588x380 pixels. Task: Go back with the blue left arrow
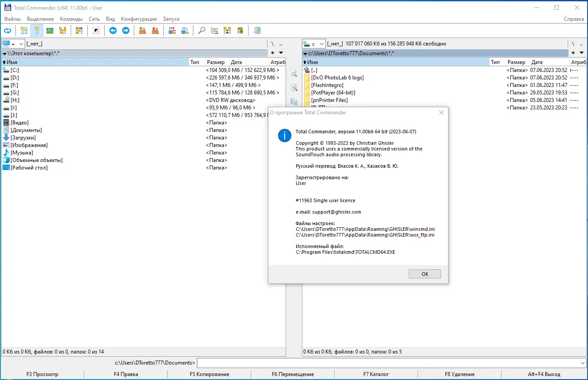pos(113,30)
